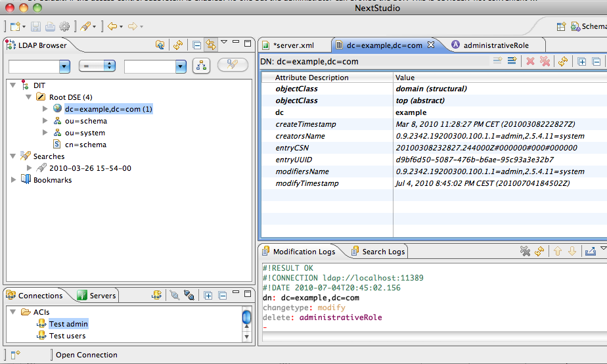
Task: Collapse the Root DSE node
Action: [29, 97]
